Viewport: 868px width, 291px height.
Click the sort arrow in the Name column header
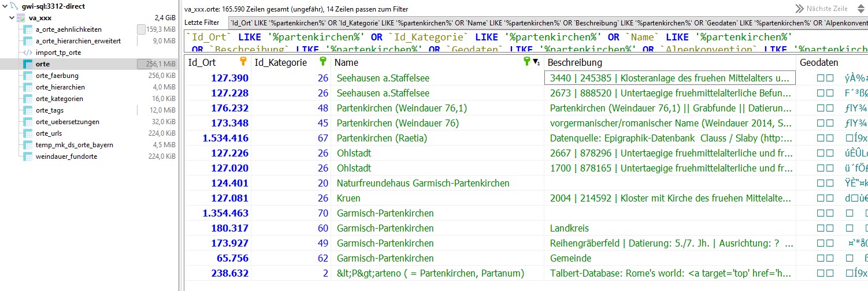537,62
